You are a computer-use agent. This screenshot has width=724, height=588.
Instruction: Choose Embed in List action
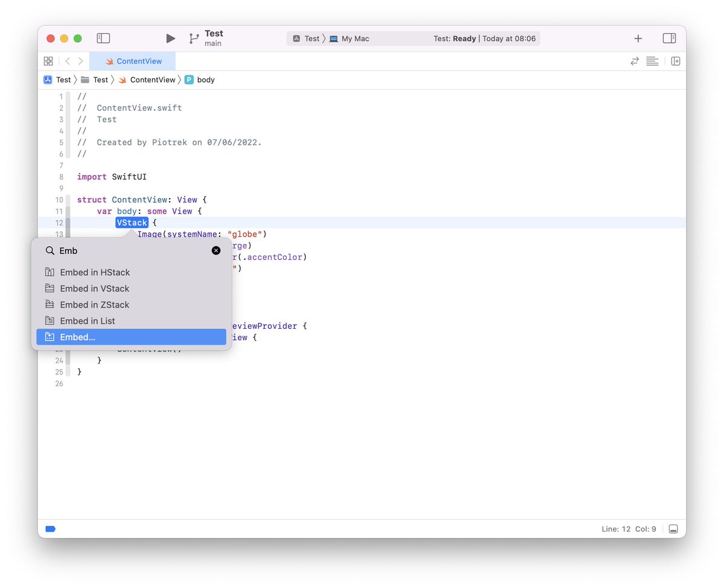pyautogui.click(x=132, y=321)
